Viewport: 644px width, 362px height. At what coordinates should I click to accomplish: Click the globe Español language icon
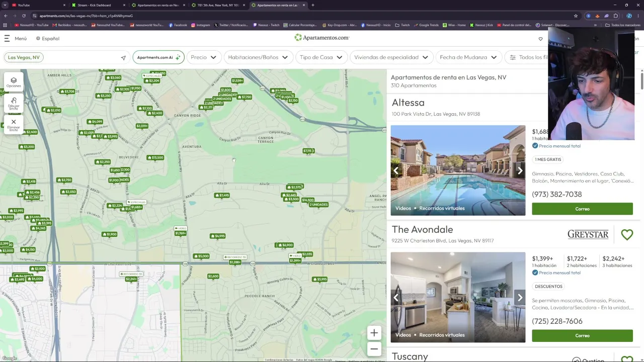(x=38, y=38)
